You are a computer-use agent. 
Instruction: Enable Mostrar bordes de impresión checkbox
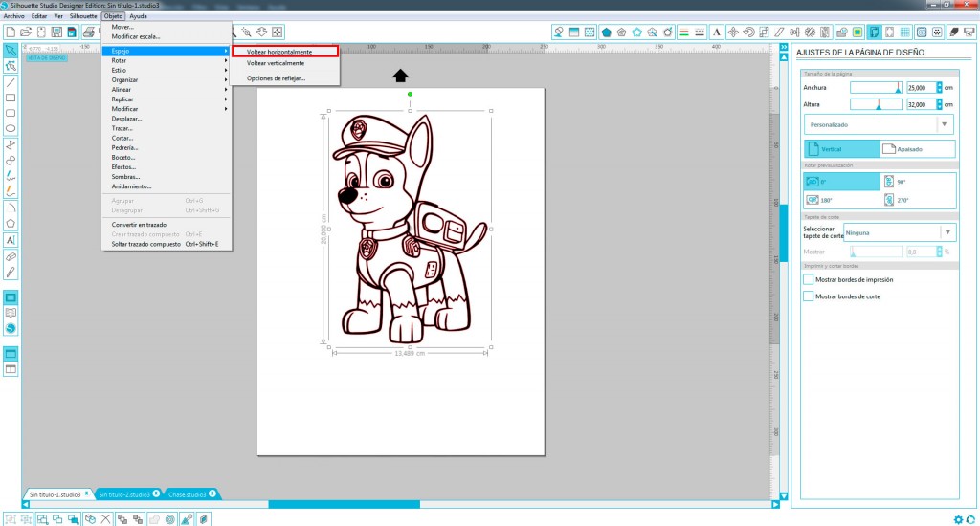tap(808, 279)
